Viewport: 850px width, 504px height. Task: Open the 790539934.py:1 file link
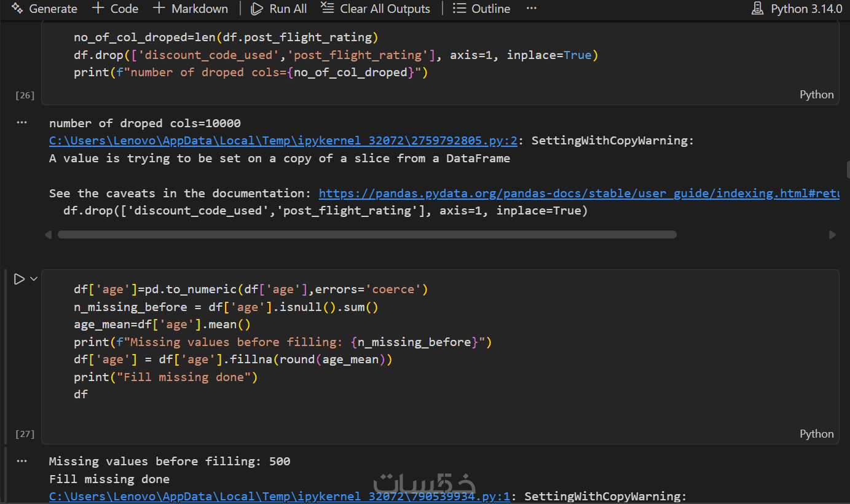point(280,497)
